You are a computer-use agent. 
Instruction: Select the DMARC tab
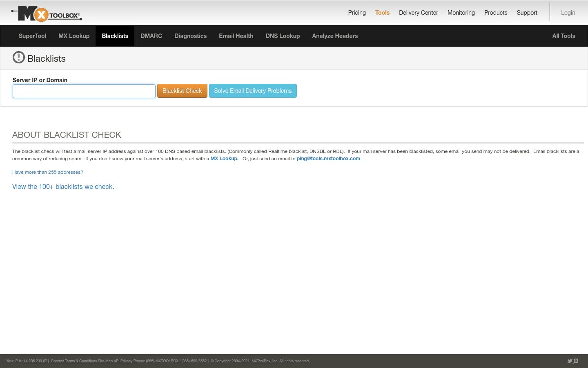click(x=151, y=36)
